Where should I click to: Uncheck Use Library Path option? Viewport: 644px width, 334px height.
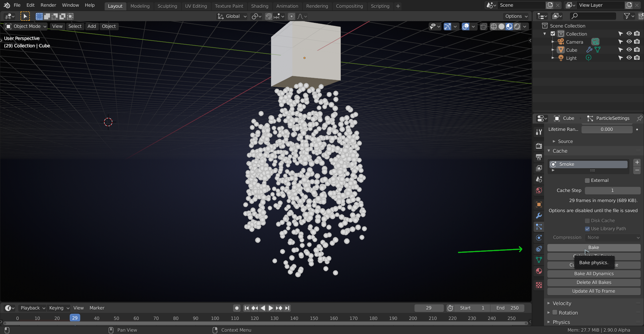tap(588, 229)
